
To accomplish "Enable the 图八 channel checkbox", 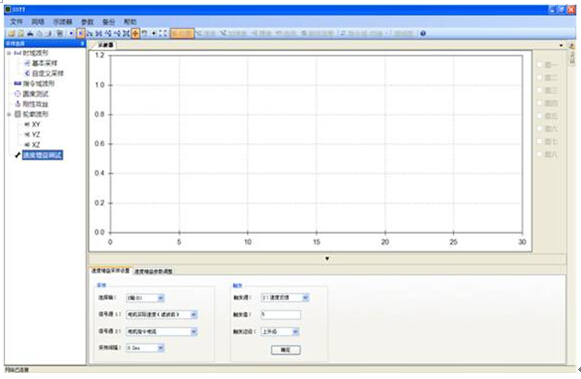I will tap(540, 154).
